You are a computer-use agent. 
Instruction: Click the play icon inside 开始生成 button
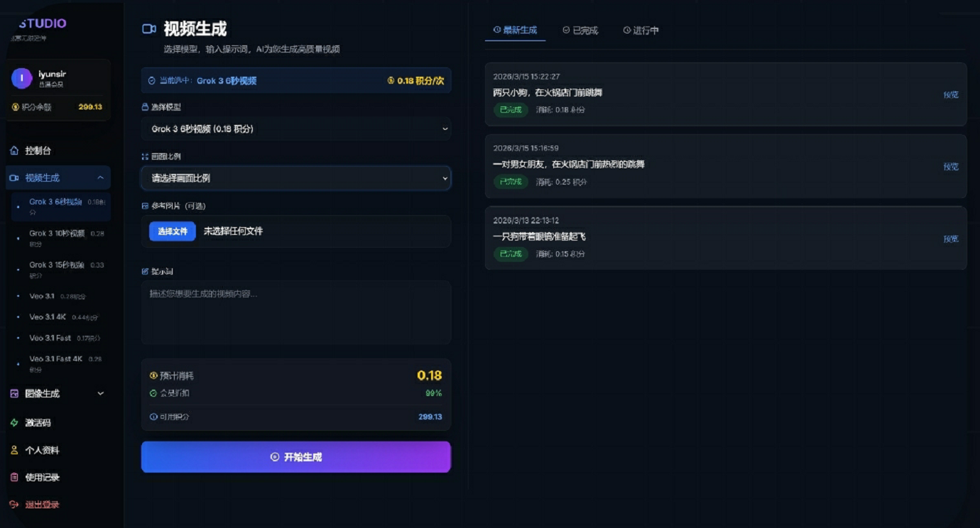[x=275, y=457]
